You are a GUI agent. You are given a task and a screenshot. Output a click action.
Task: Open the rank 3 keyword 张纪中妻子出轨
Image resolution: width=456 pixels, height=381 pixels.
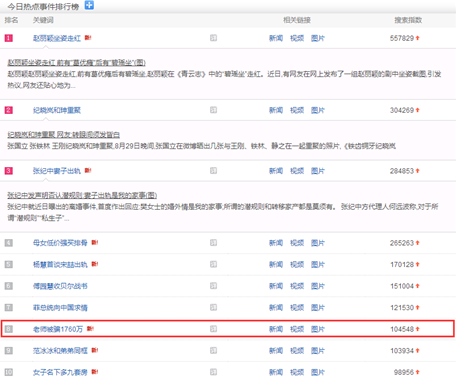coord(57,171)
